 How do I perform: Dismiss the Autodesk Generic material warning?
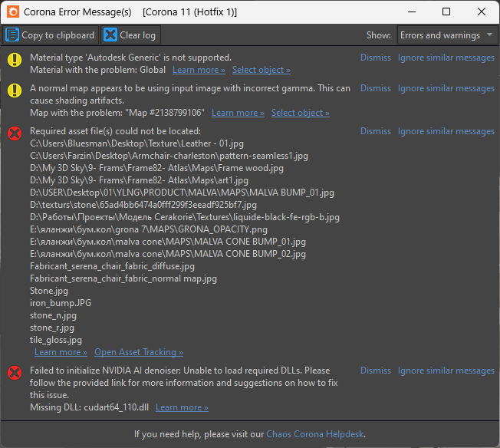coord(376,58)
